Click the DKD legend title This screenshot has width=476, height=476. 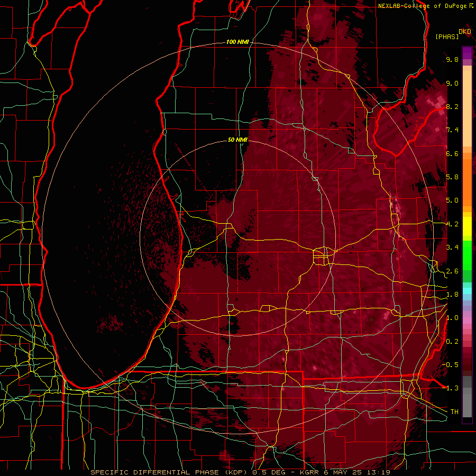click(465, 32)
